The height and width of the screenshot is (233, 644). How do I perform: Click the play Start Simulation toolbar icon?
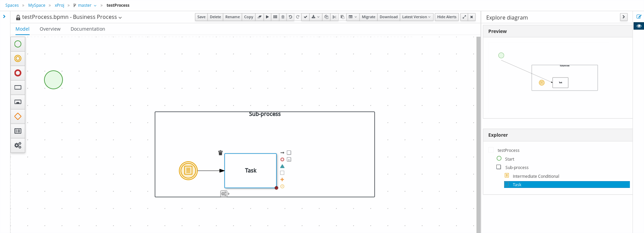tap(267, 17)
